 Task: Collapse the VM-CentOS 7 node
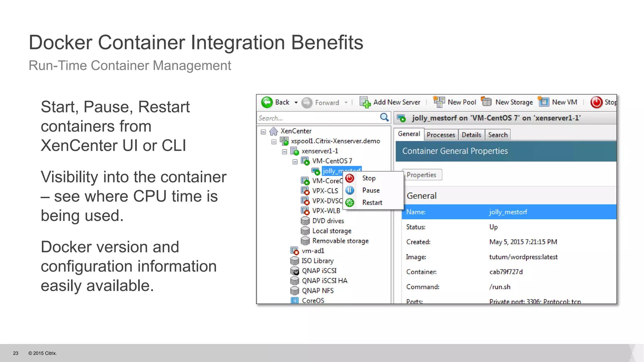(x=295, y=162)
